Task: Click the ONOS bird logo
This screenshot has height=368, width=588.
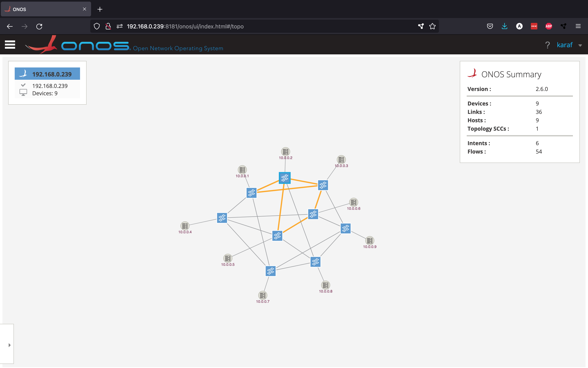Action: click(41, 45)
